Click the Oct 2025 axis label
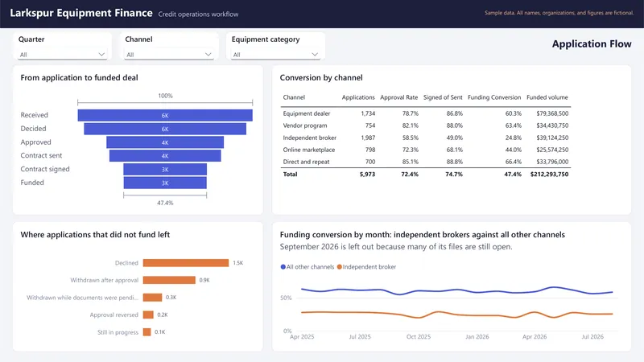Viewport: 644px width, 362px height. 419,336
